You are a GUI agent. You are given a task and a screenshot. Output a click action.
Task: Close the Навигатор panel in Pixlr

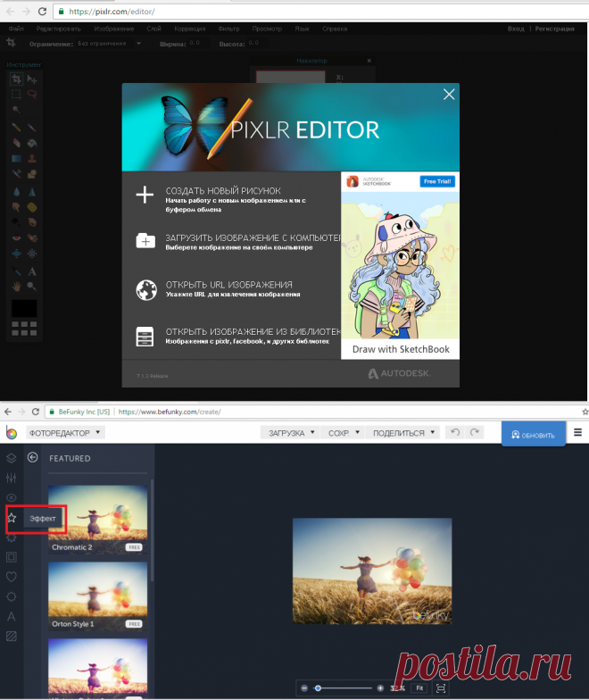[369, 61]
